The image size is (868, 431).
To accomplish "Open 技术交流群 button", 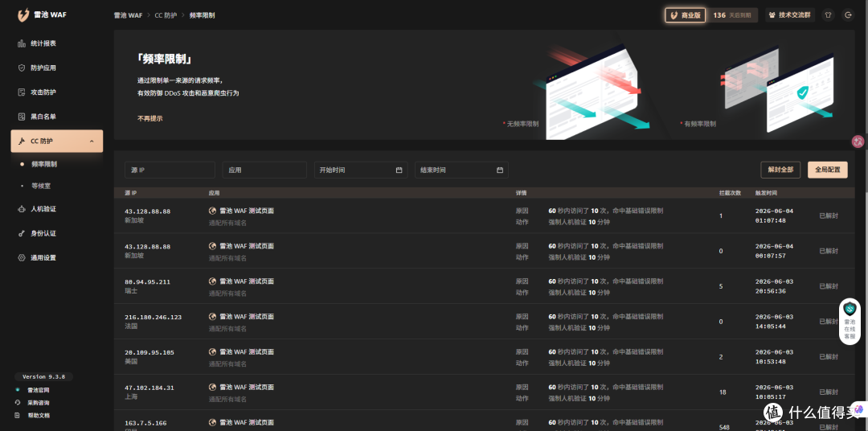I will (790, 15).
